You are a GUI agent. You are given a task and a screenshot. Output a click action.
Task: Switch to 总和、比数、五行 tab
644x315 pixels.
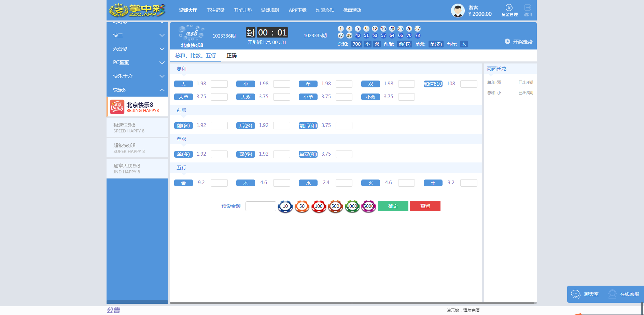196,56
